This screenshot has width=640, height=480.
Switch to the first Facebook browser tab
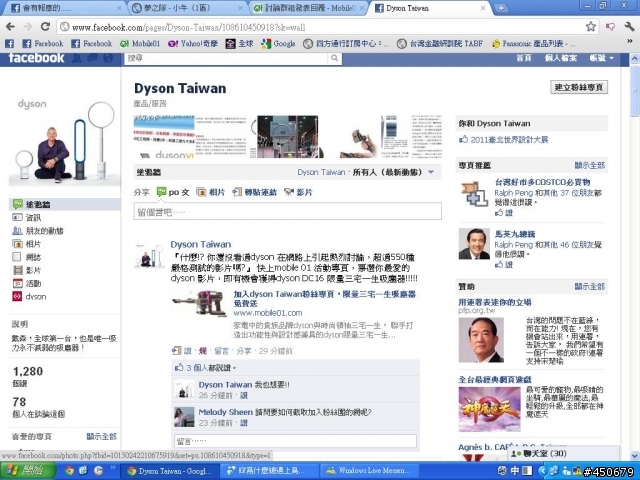coord(65,8)
